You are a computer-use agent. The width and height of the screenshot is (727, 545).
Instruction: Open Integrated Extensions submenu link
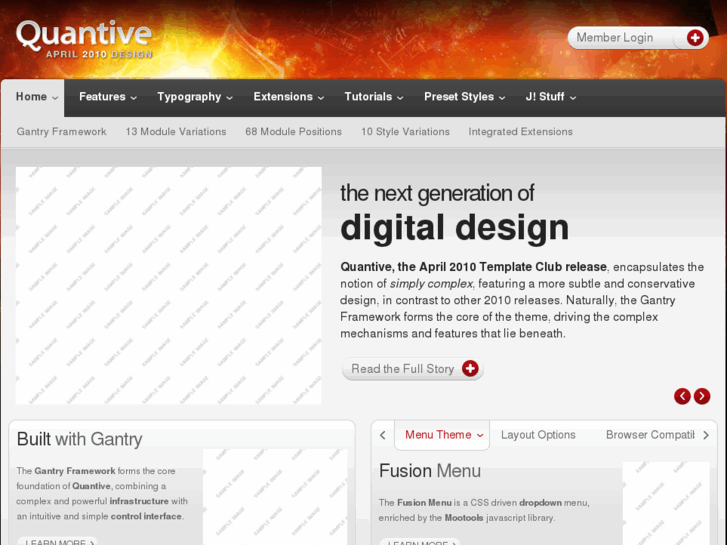(x=520, y=132)
